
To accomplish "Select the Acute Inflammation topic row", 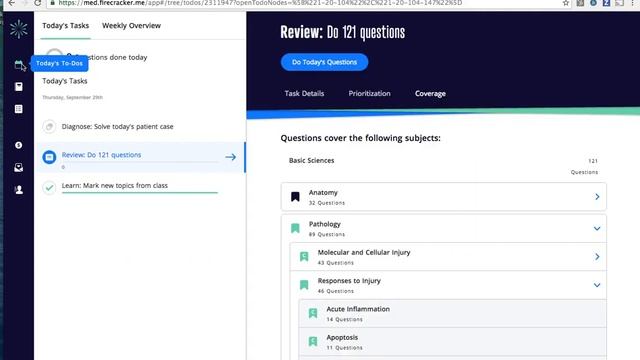I will pyautogui.click(x=452, y=313).
